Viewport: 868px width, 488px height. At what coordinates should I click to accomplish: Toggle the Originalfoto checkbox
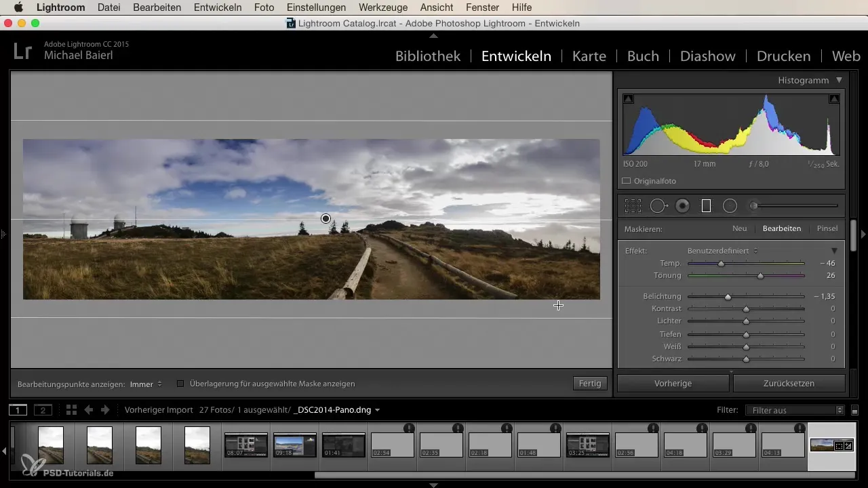click(x=627, y=181)
